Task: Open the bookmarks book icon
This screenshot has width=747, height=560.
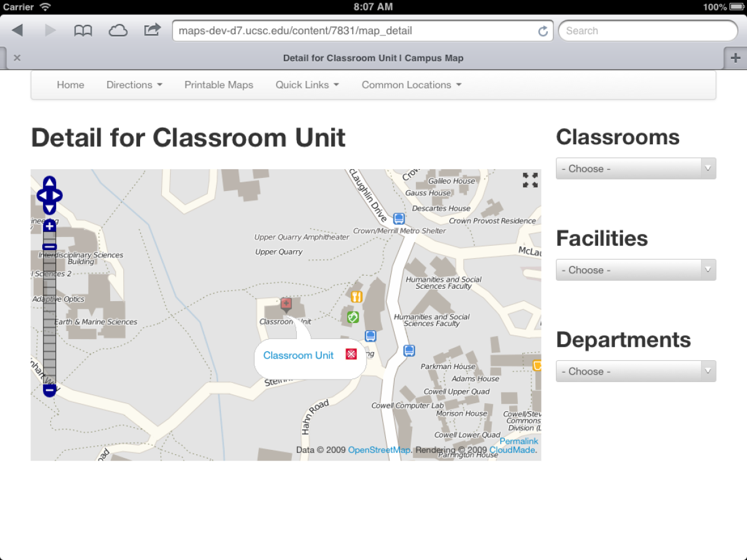Action: tap(83, 30)
